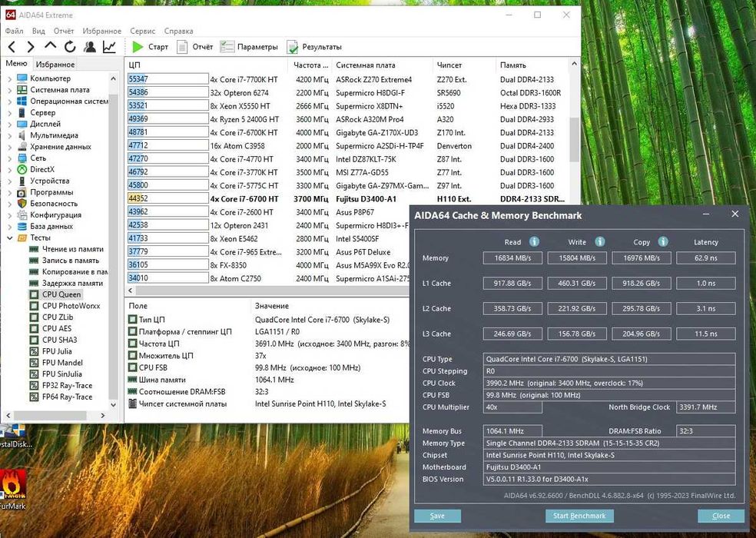Select CPU SHA3 test
This screenshot has width=756, height=538.
click(59, 340)
